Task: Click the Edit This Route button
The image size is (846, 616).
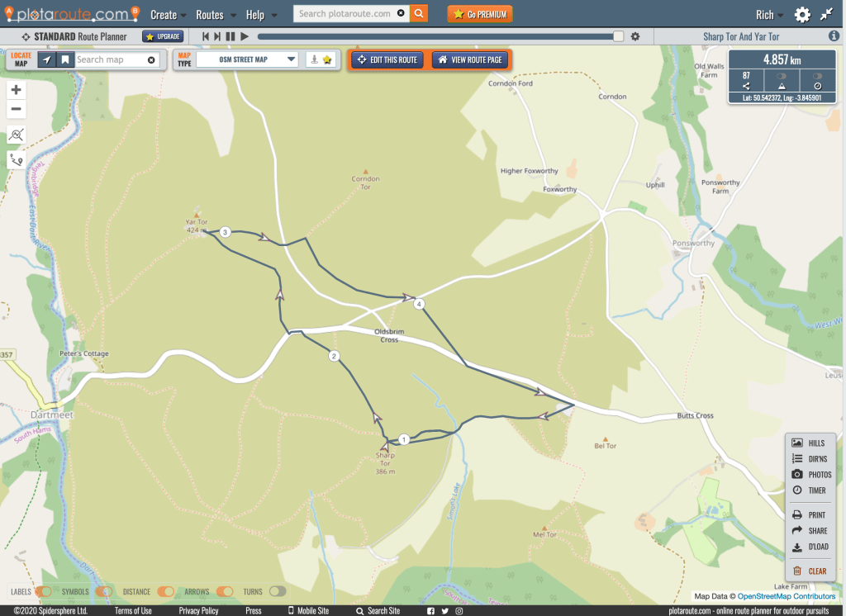Action: click(x=387, y=59)
